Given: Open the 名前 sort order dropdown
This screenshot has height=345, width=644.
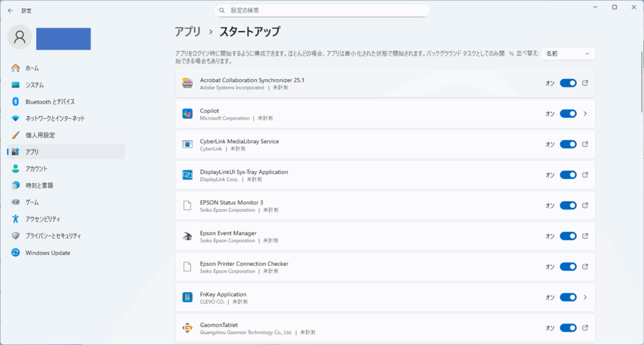Looking at the screenshot, I should (x=568, y=54).
